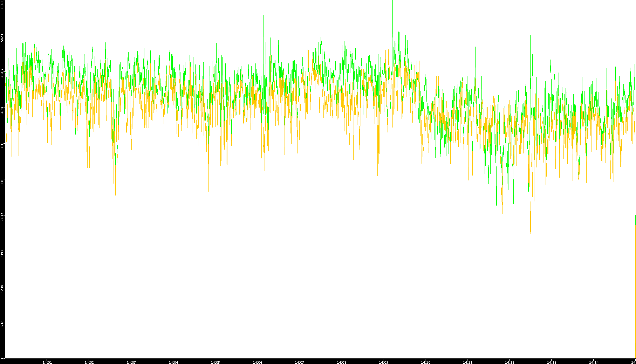636x364 pixels.
Task: Click the 6023 value on vertical axis
Action: click(2, 4)
